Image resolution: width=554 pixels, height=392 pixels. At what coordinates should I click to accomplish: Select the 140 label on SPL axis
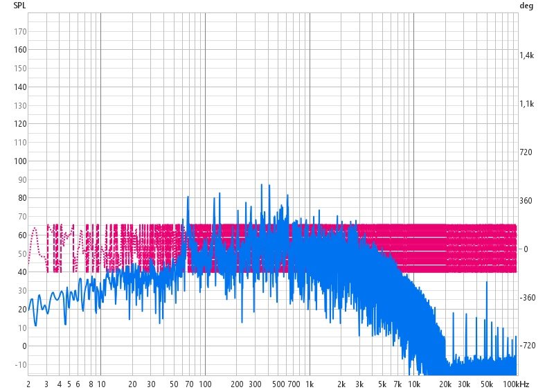[x=20, y=87]
